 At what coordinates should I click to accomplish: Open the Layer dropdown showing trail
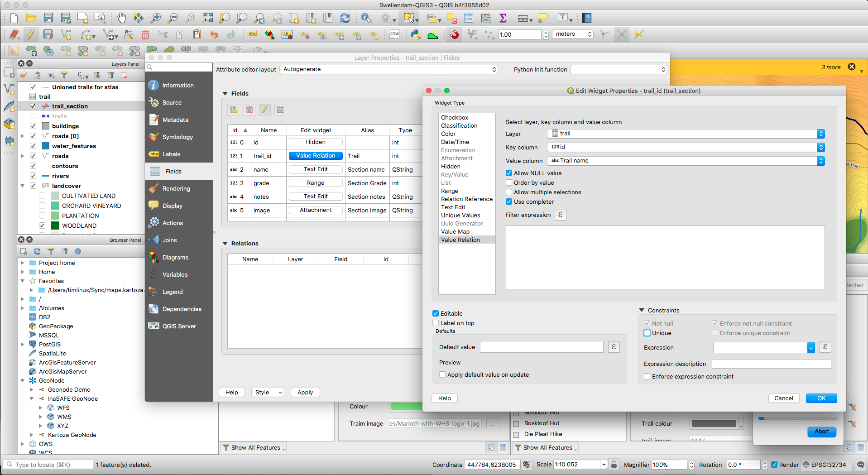pyautogui.click(x=686, y=134)
